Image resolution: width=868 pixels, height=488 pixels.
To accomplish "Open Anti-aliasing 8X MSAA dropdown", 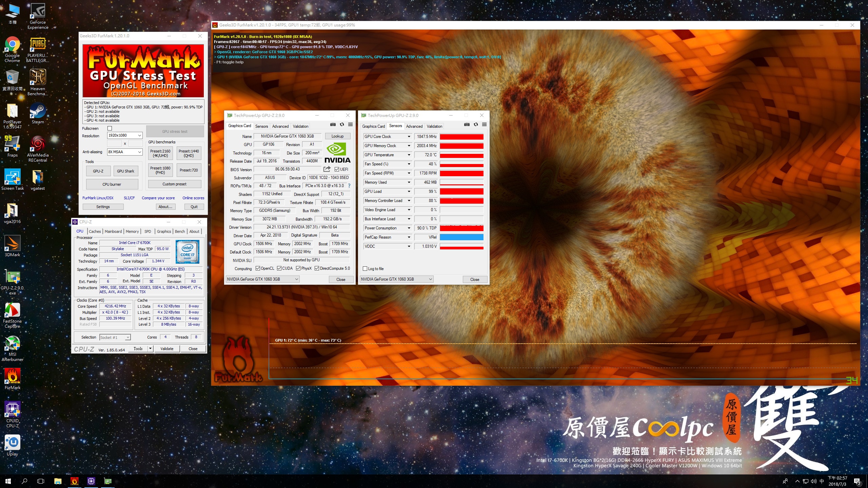I will coord(125,152).
